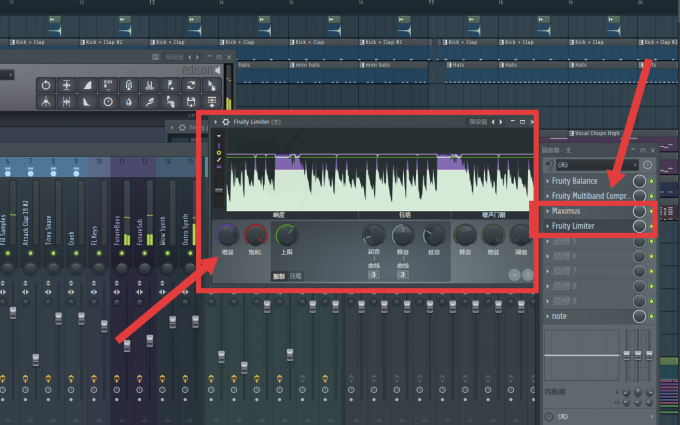Screen dimensions: 680x425
Task: Switch to the 压缩 compress tab
Action: coord(295,276)
